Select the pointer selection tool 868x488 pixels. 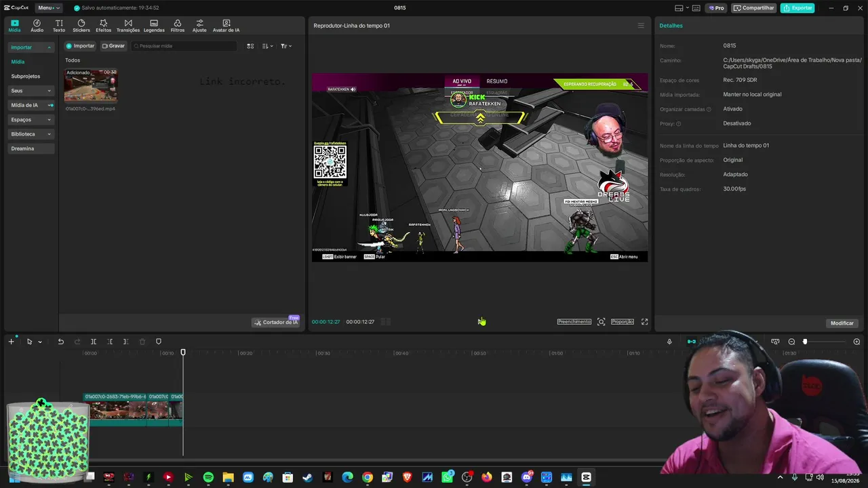[29, 342]
